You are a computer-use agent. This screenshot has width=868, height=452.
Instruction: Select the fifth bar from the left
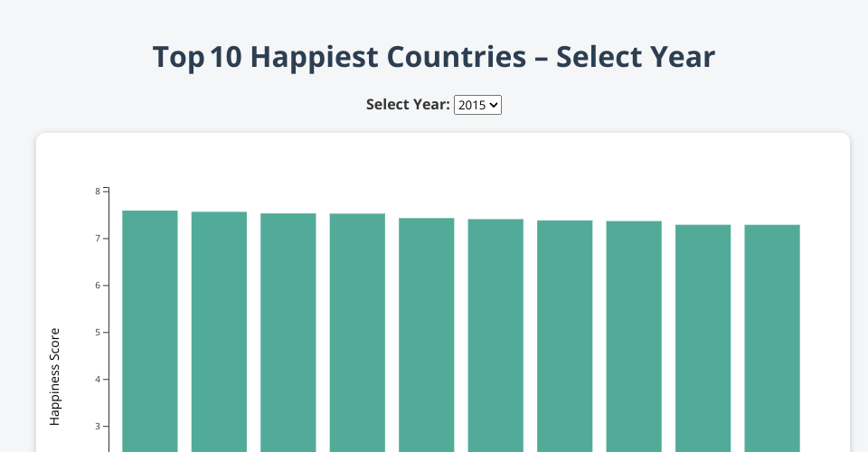427,334
